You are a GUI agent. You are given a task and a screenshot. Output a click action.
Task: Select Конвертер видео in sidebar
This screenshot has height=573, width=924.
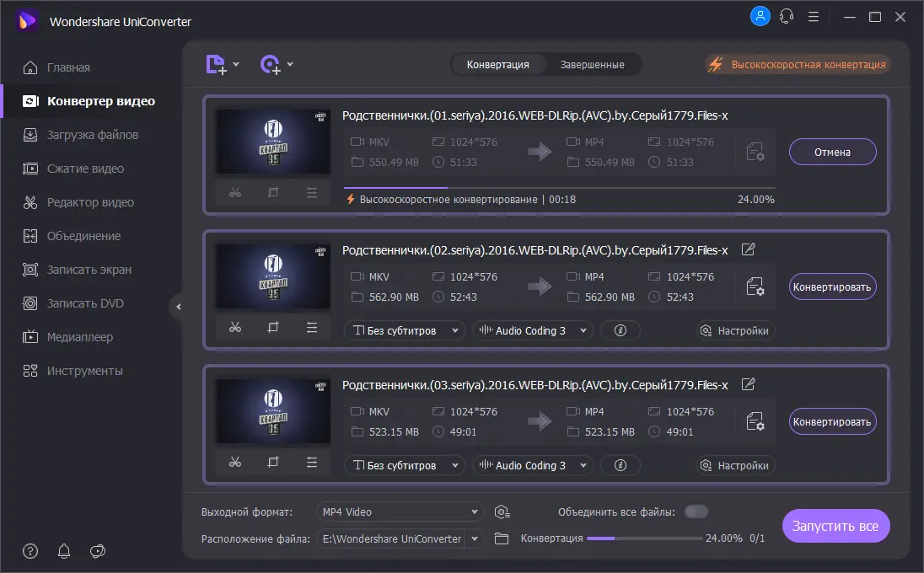pos(89,101)
